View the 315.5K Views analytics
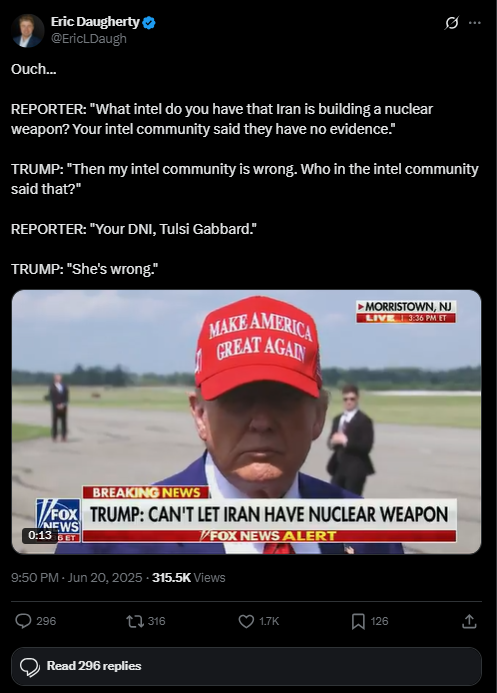 pos(189,578)
